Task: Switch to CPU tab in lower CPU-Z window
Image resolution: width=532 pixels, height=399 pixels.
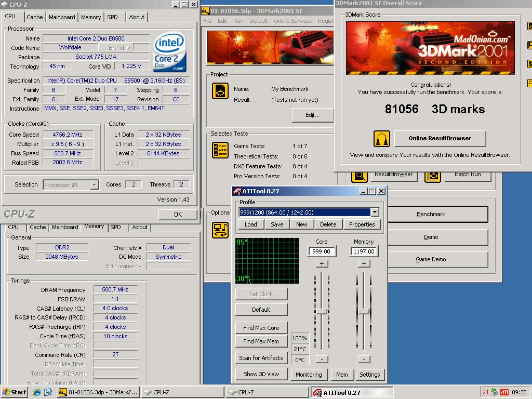Action: (x=13, y=228)
